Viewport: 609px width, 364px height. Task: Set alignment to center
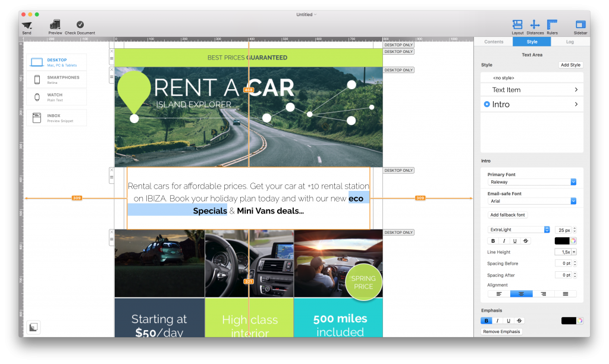[521, 294]
